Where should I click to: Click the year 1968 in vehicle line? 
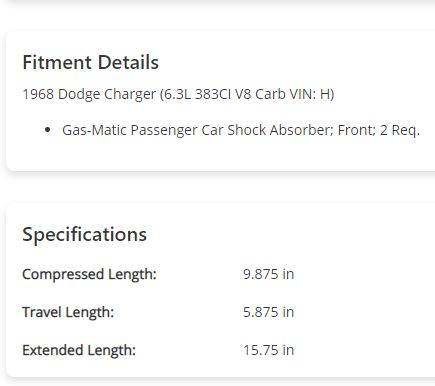tap(38, 94)
